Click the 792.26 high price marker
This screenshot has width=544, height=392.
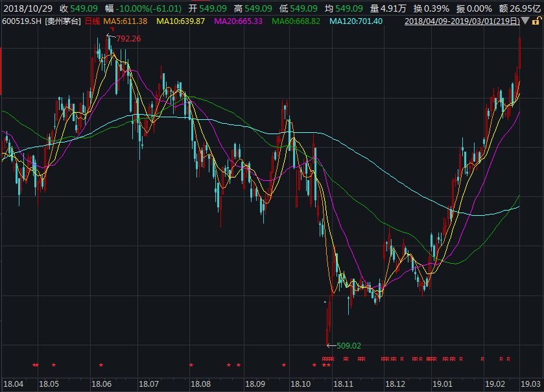pyautogui.click(x=128, y=39)
